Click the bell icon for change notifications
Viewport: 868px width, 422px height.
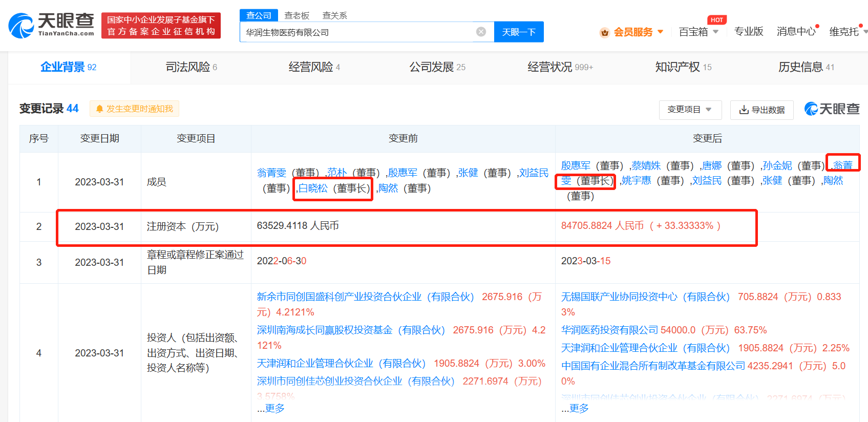(99, 109)
